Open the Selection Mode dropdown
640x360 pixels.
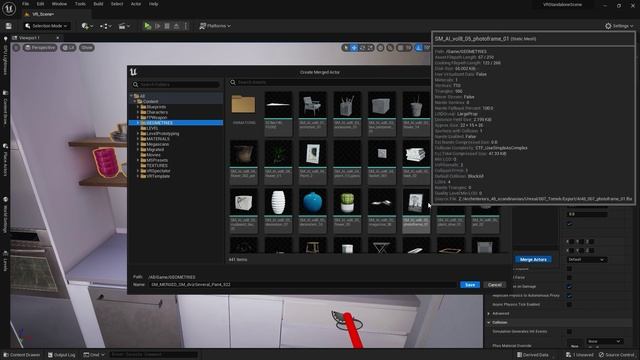point(47,26)
